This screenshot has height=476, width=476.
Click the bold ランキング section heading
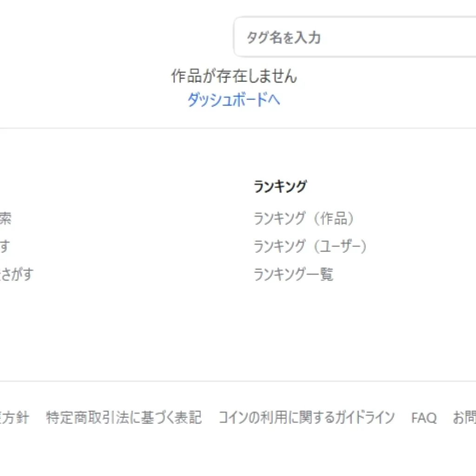click(x=280, y=186)
